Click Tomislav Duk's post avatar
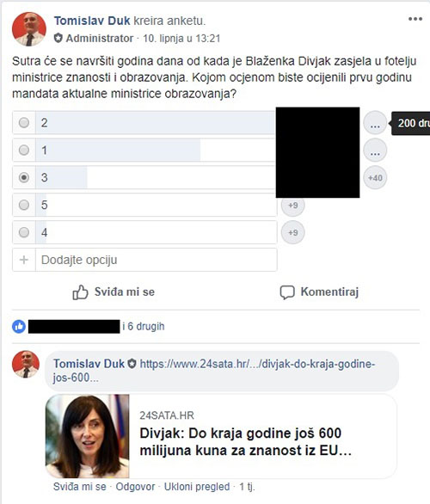This screenshot has height=504, width=430. click(x=29, y=29)
